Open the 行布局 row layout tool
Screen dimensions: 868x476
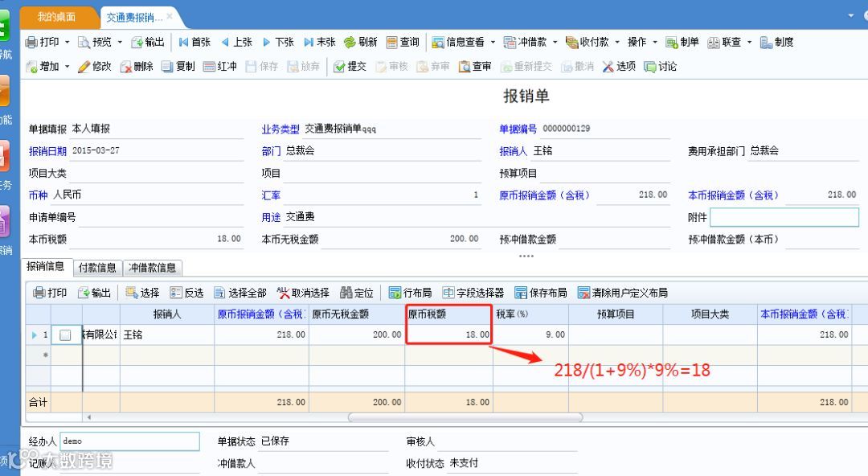[410, 293]
